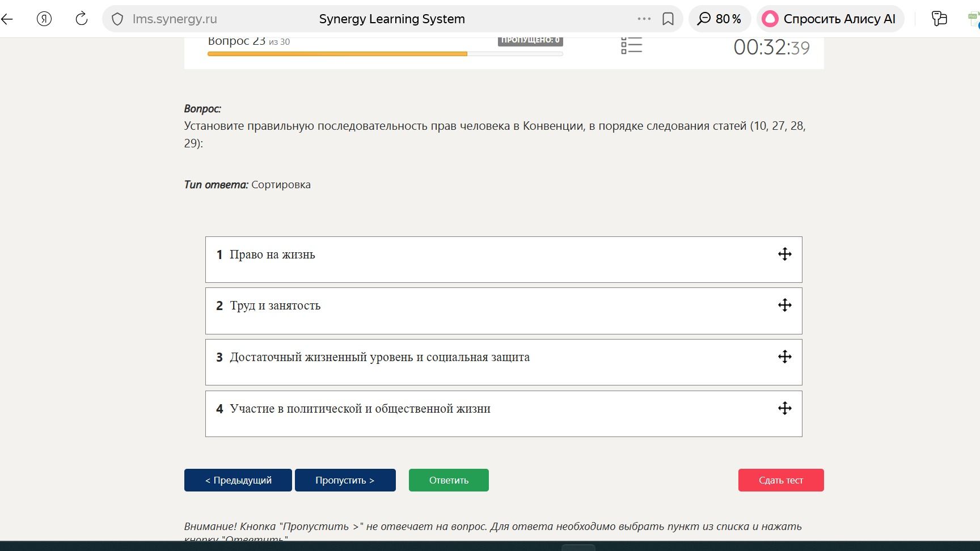Screen dimensions: 980x551
Task: Click the question progress bar
Action: (x=385, y=54)
